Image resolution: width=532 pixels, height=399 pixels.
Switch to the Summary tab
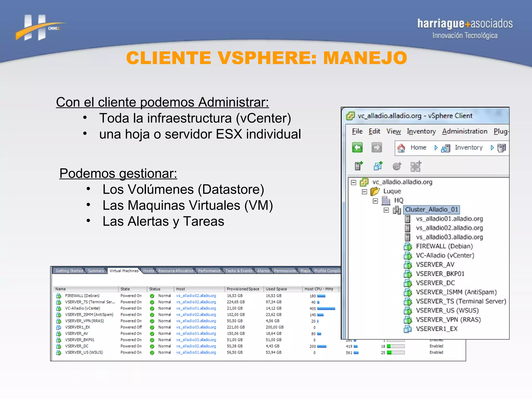coord(96,271)
